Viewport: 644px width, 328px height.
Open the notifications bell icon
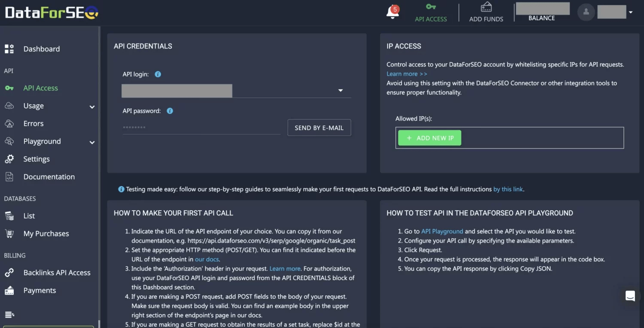click(x=392, y=12)
